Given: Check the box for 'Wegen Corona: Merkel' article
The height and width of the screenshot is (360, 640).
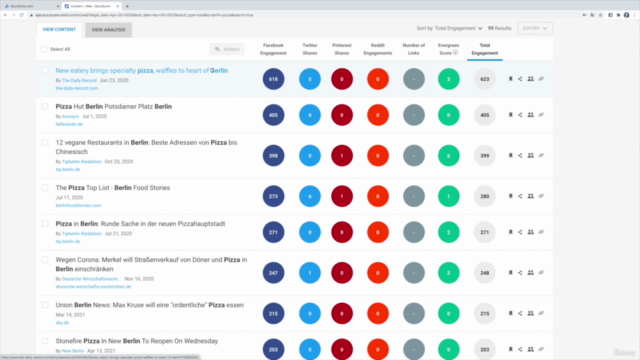Looking at the screenshot, I should [x=45, y=260].
